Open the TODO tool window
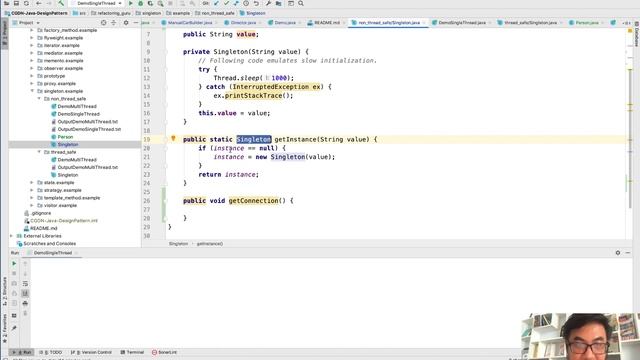This screenshot has height=360, width=640. point(51,352)
